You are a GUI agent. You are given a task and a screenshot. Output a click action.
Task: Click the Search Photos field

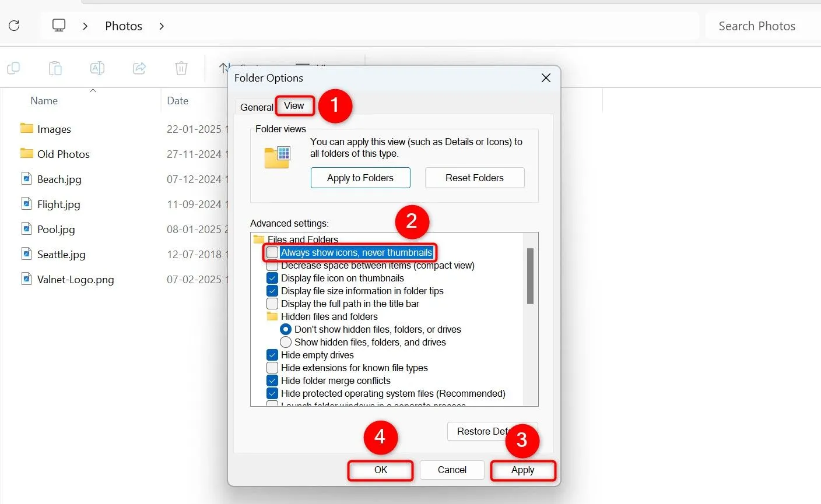coord(757,26)
